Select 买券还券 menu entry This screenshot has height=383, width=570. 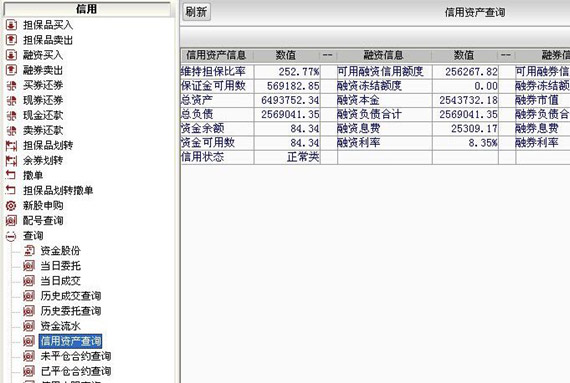coord(43,85)
